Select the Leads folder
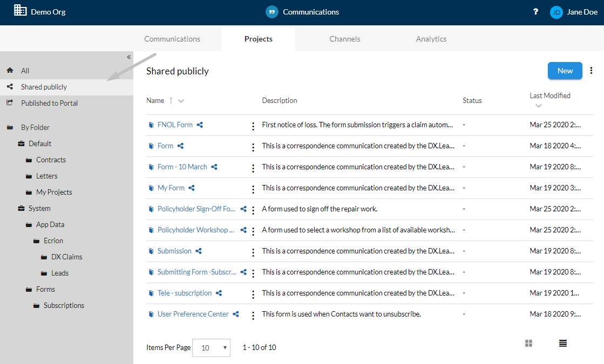The height and width of the screenshot is (364, 604). (x=60, y=273)
